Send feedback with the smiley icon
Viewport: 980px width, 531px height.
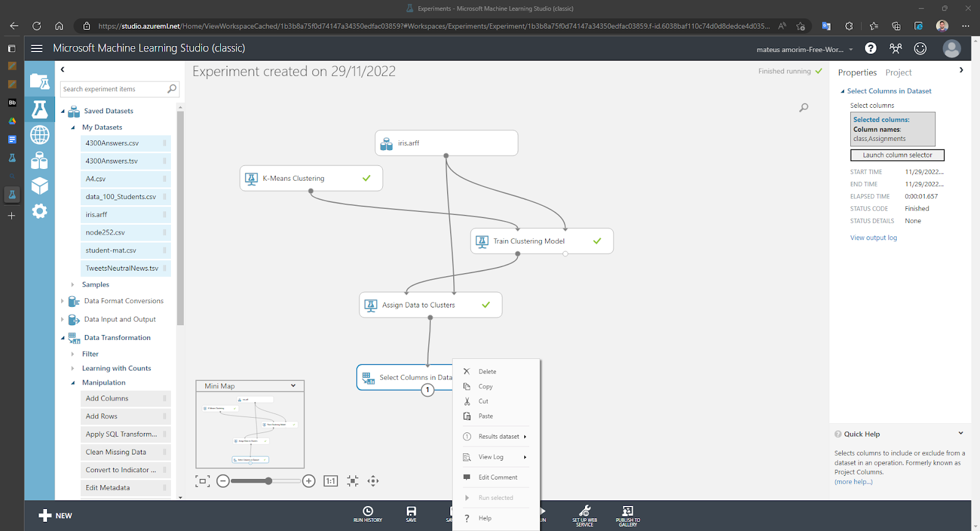point(920,48)
